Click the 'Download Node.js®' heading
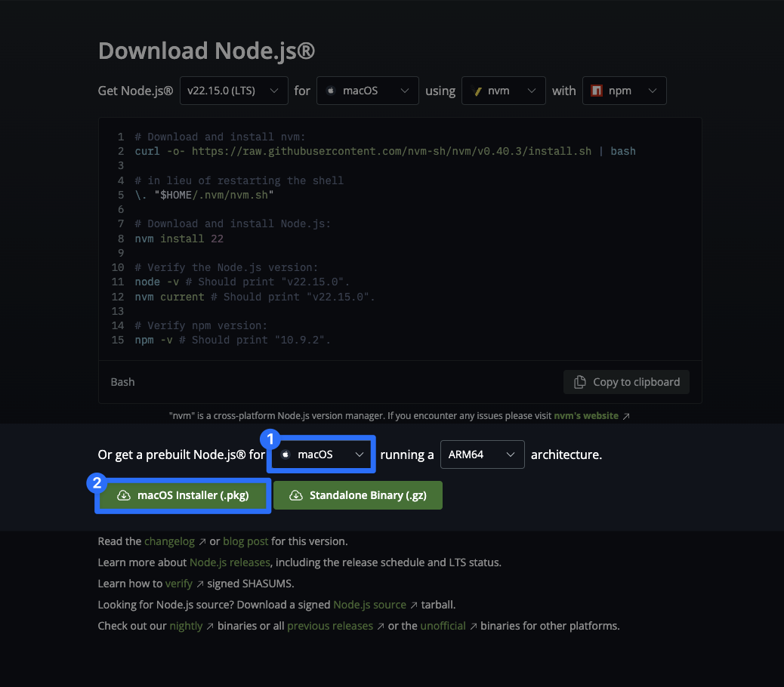The image size is (784, 687). coord(206,51)
